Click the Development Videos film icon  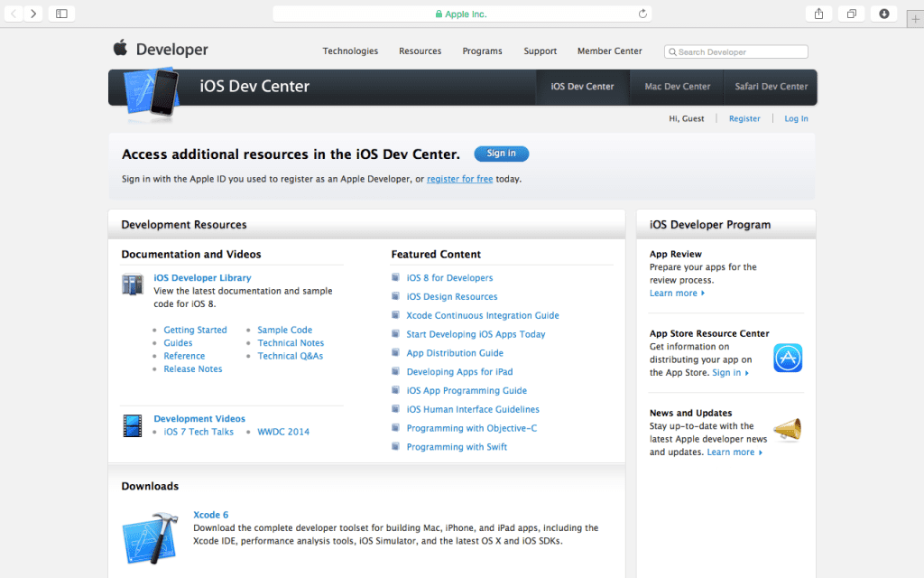132,426
